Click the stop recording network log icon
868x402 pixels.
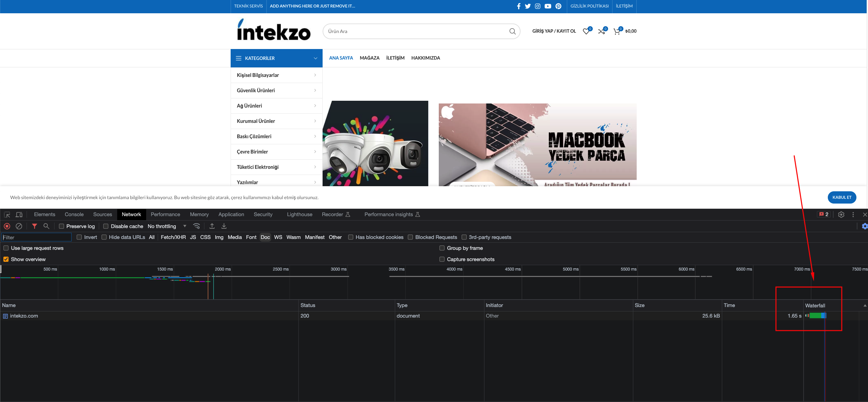point(7,226)
